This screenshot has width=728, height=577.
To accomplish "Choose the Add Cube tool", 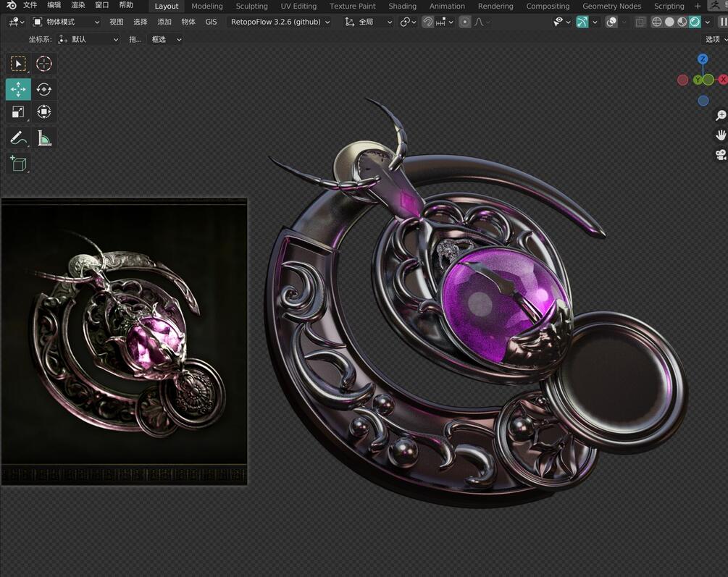I will coord(18,164).
